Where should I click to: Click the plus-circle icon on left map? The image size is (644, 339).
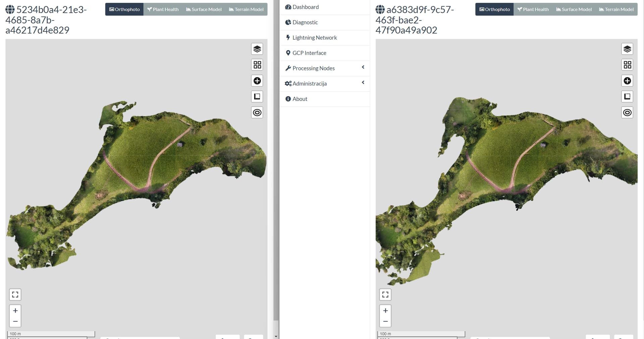tap(257, 81)
